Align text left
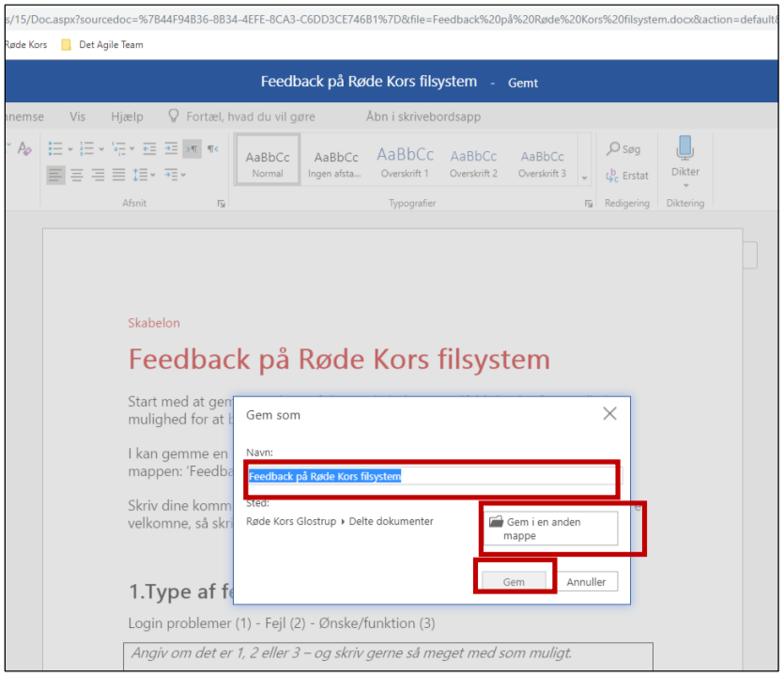This screenshot has width=784, height=674. click(55, 175)
